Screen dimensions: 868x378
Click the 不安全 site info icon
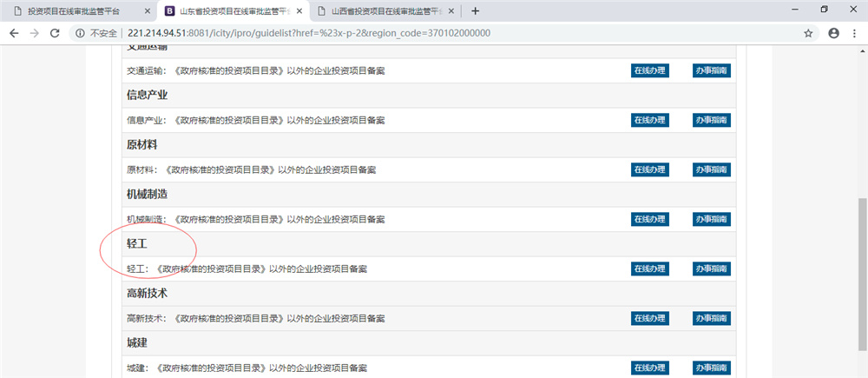pyautogui.click(x=79, y=33)
